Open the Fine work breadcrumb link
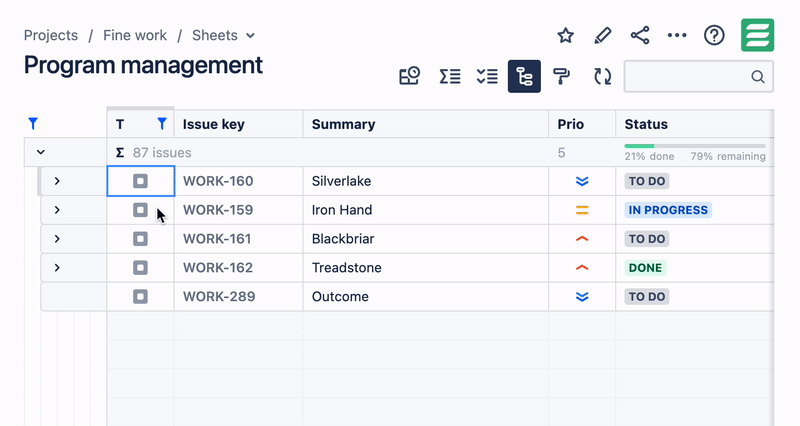This screenshot has width=800, height=426. [x=135, y=35]
